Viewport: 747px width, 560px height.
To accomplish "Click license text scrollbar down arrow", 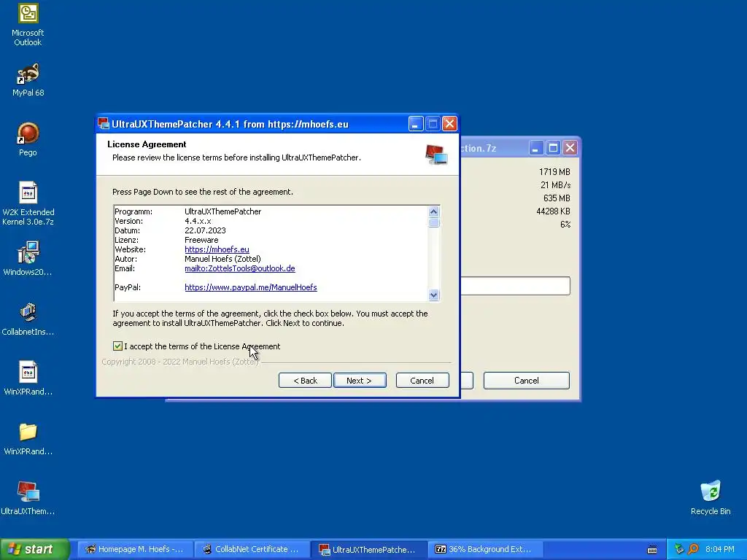I will click(x=433, y=295).
